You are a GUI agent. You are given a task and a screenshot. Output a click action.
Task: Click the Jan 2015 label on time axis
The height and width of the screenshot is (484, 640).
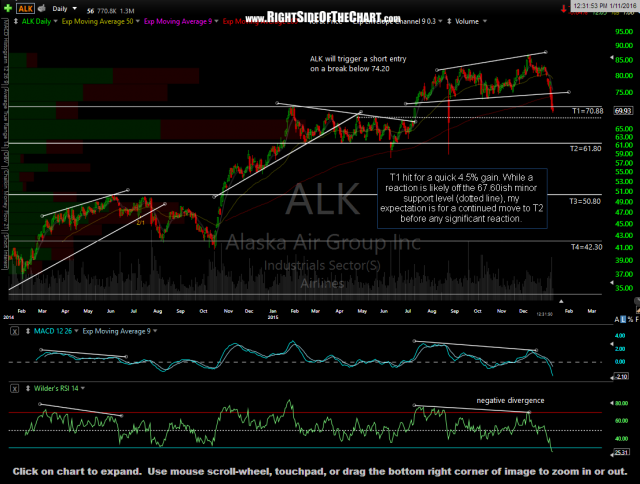(x=273, y=313)
